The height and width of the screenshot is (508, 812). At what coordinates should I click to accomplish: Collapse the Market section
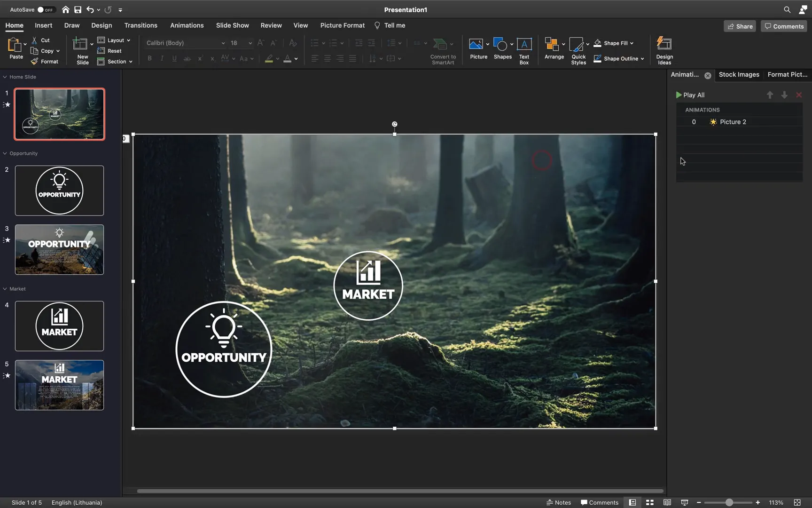point(5,289)
